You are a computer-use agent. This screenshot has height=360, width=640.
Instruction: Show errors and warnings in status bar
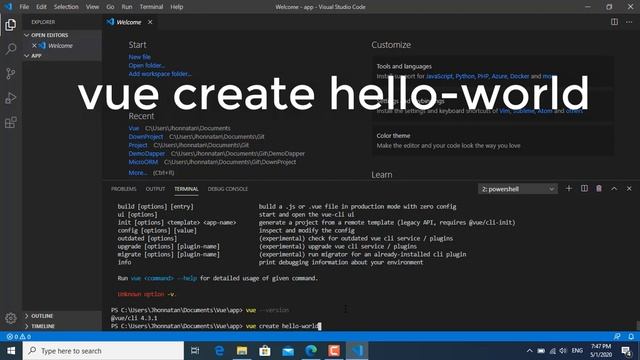pyautogui.click(x=19, y=337)
